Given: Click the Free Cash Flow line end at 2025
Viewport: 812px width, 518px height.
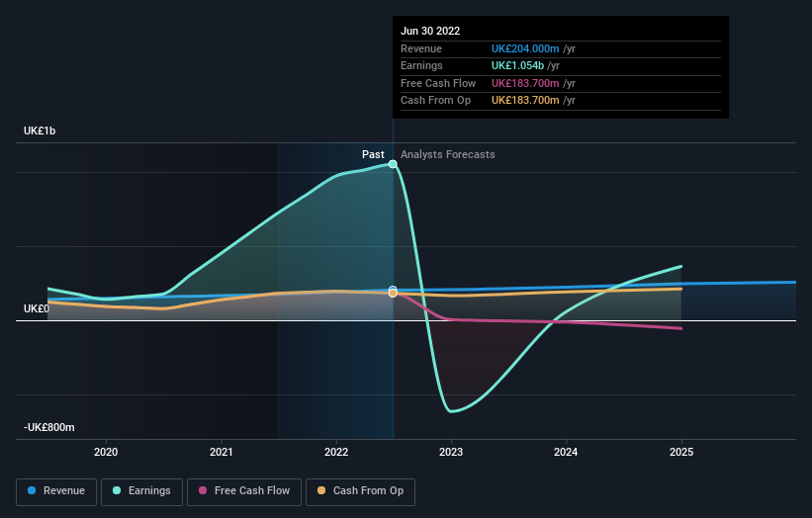Looking at the screenshot, I should pyautogui.click(x=681, y=328).
